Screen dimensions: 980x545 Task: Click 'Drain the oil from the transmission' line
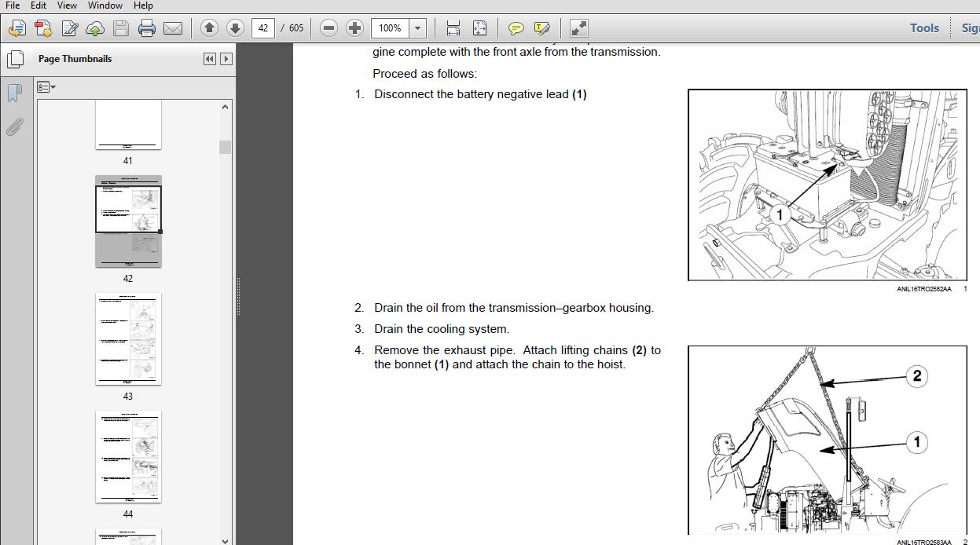(x=514, y=308)
